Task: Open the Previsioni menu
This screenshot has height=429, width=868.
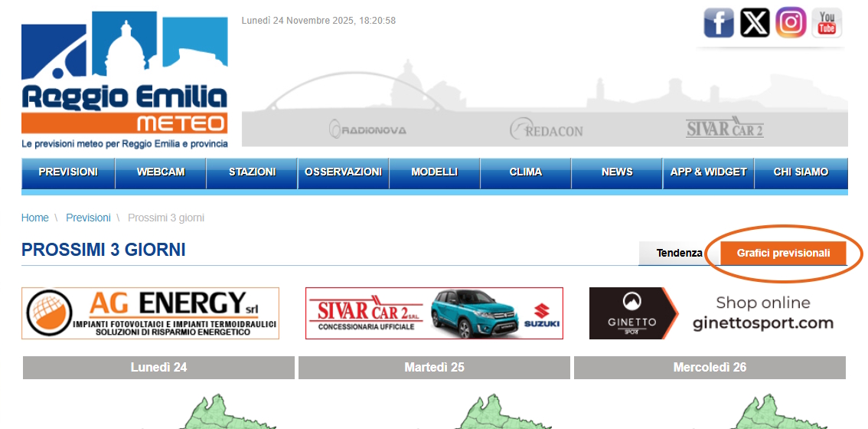Action: [x=68, y=172]
